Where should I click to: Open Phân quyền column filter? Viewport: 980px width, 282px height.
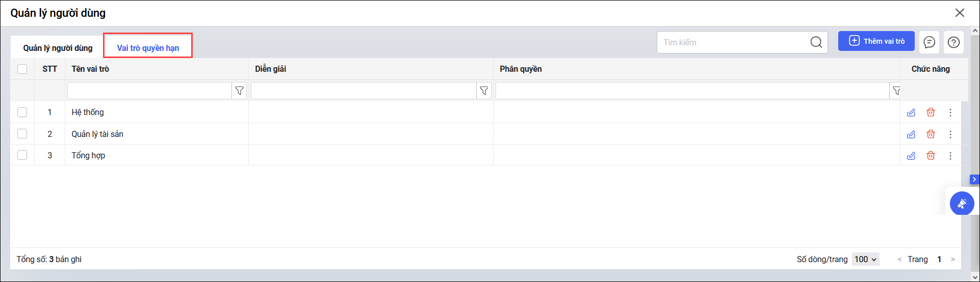click(x=896, y=91)
